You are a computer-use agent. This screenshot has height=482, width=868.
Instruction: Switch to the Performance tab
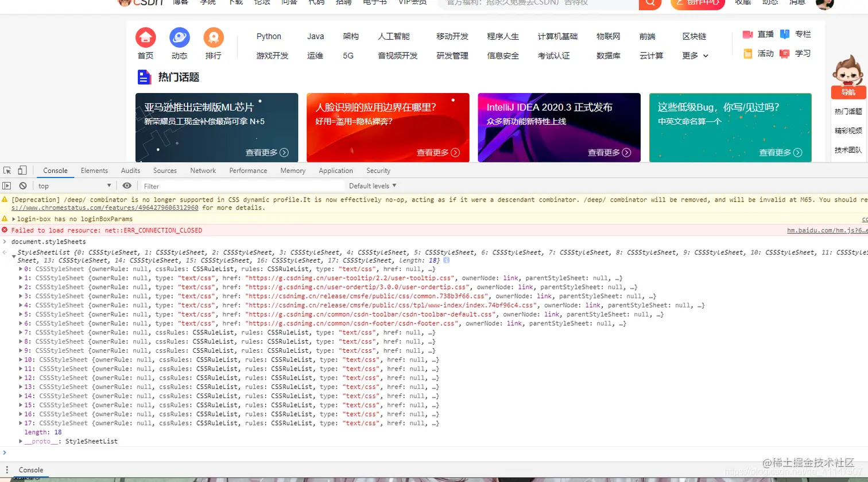248,171
